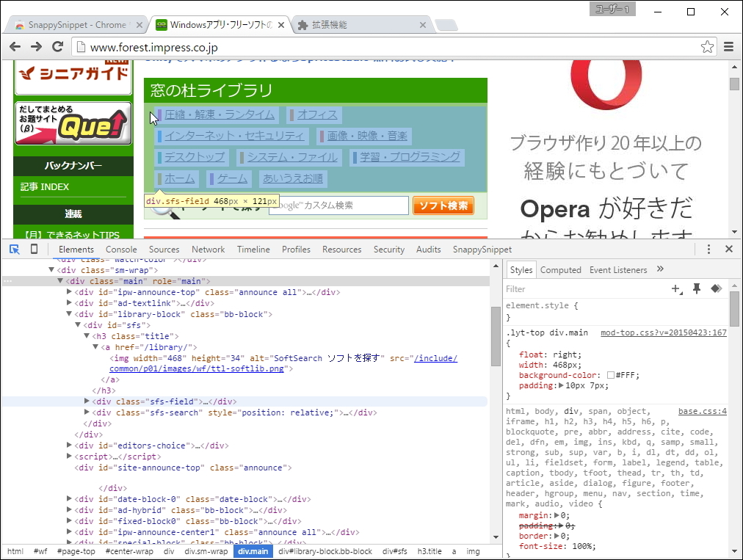
Task: Reload www.forest.impress.co.jp with the refresh icon
Action: point(58,46)
